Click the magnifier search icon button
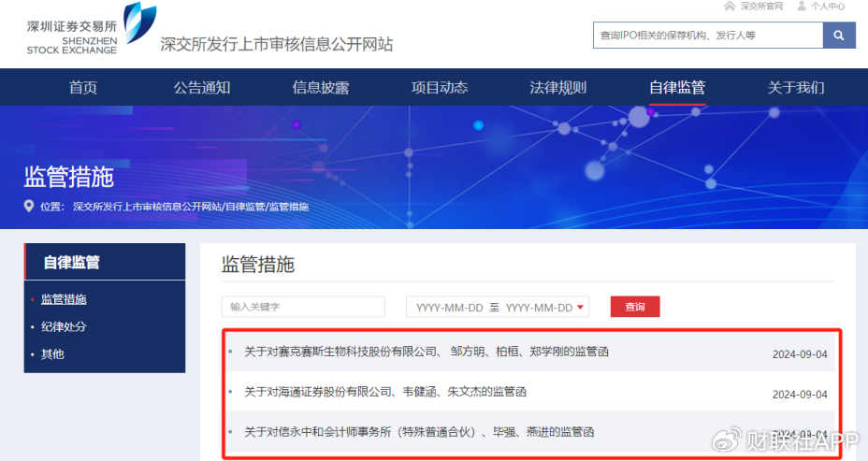The height and width of the screenshot is (461, 868). (839, 36)
